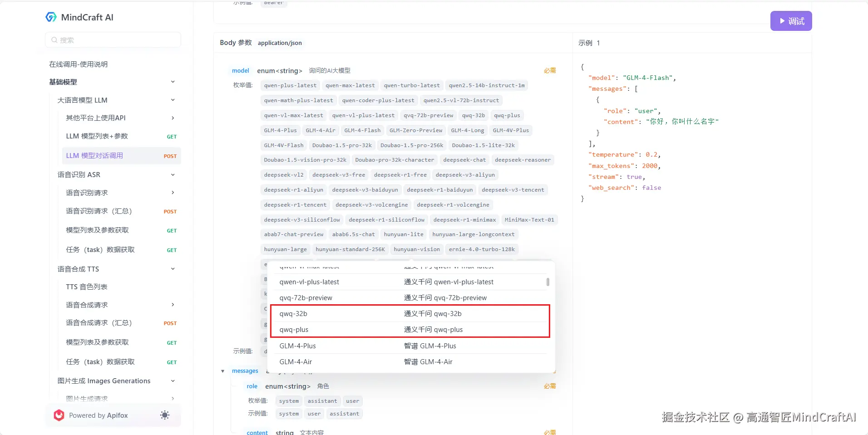This screenshot has width=868, height=435.
Task: Click the MiniMax-Text-01 enum tag
Action: 529,220
